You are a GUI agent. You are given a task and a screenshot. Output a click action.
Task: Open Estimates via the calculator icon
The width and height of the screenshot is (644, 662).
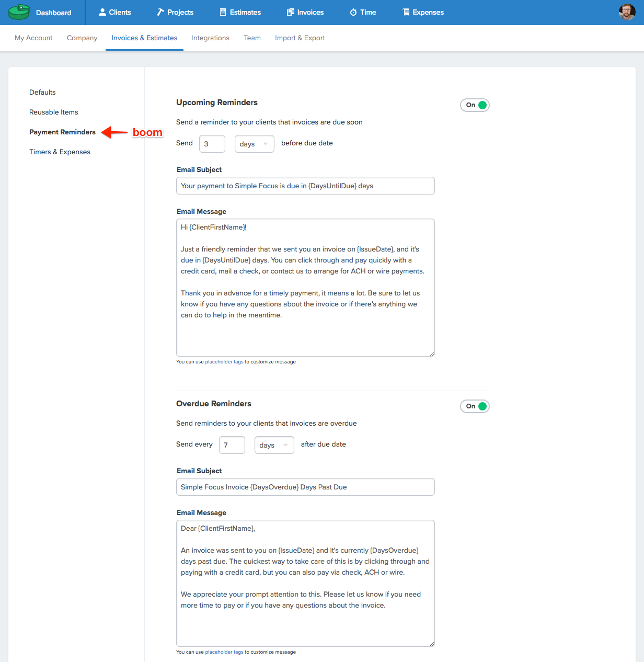coord(223,12)
